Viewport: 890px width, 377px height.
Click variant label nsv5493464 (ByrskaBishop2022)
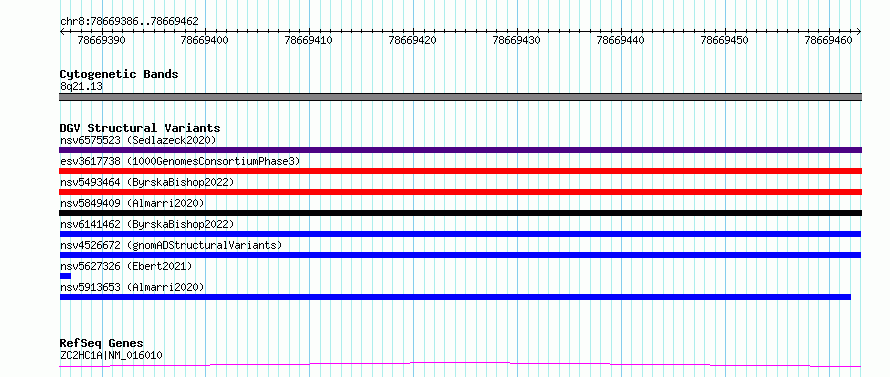[x=147, y=182]
